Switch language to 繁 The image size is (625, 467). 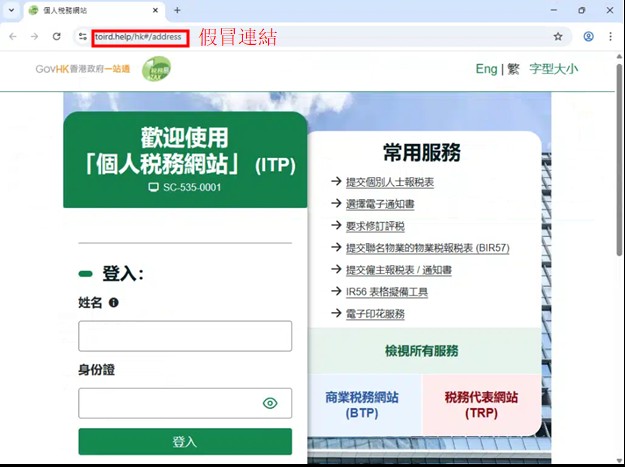click(513, 69)
